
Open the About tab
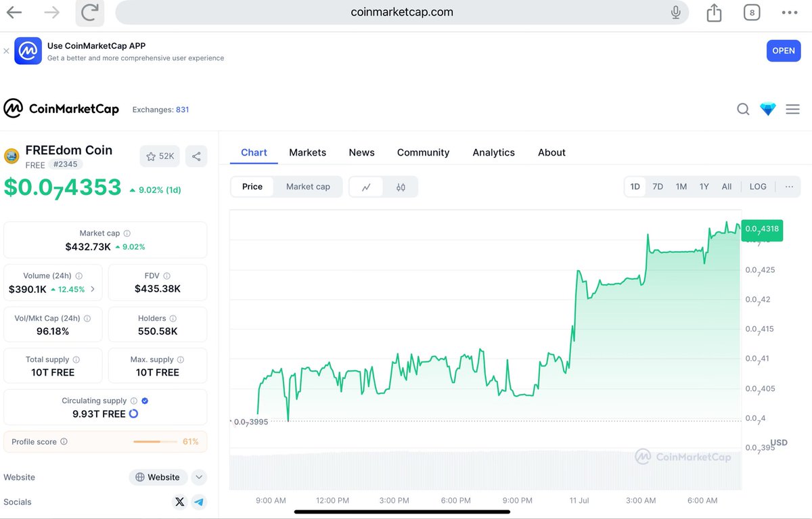(551, 153)
